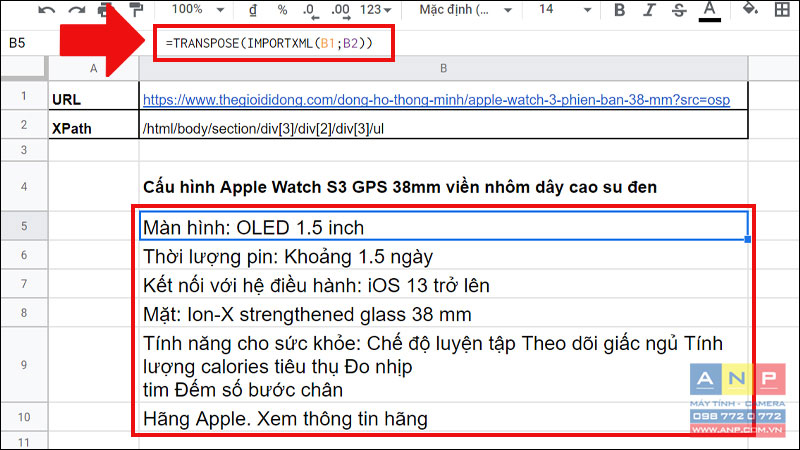The image size is (800, 450).
Task: Click the fill handle of cell B5
Action: click(747, 239)
